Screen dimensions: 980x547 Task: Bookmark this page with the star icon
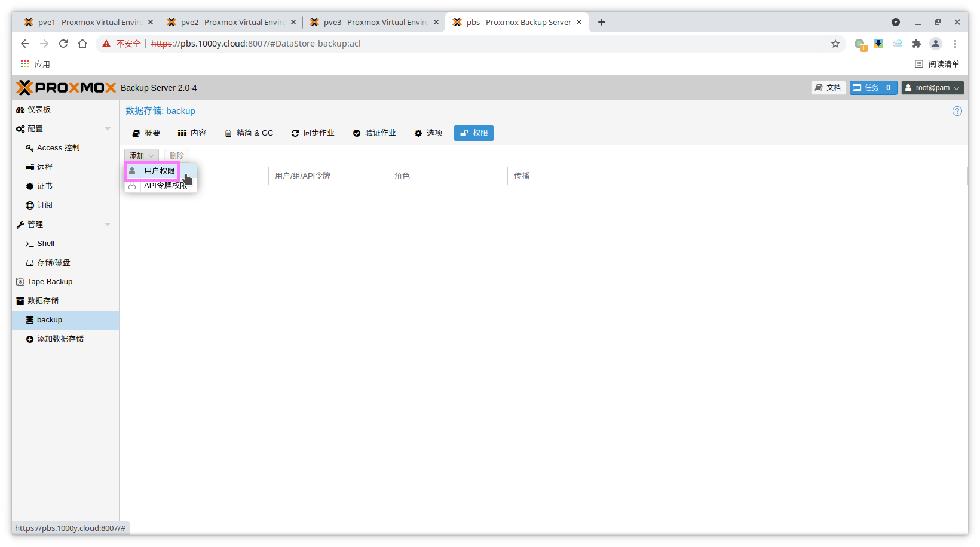(x=835, y=44)
